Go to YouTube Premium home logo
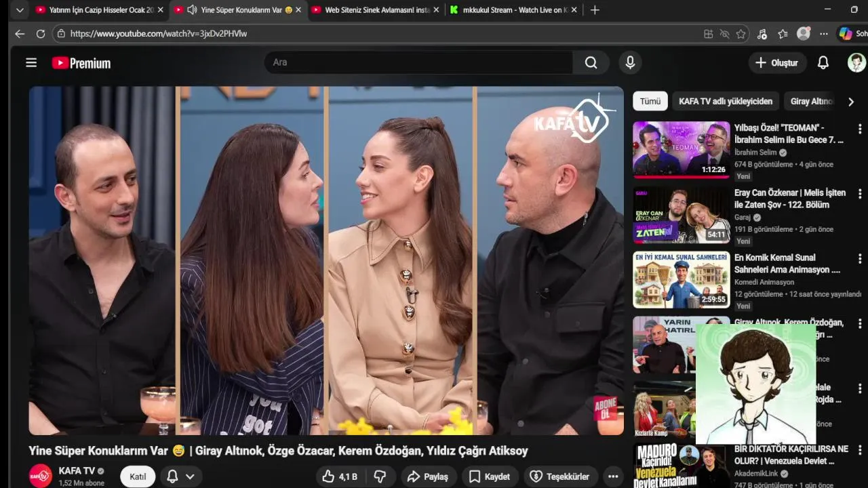This screenshot has height=488, width=868. point(81,63)
